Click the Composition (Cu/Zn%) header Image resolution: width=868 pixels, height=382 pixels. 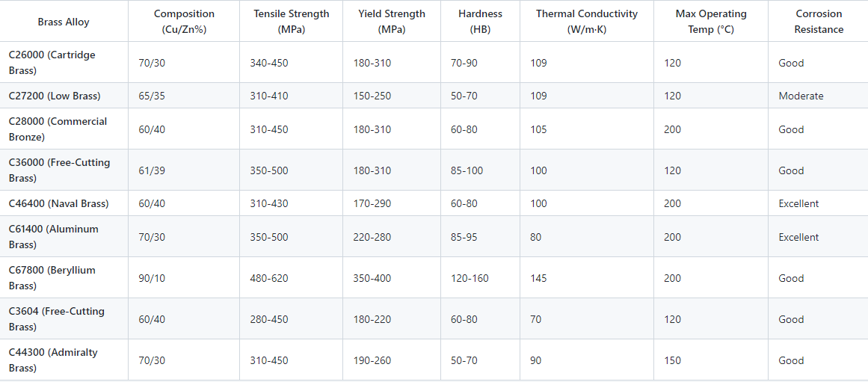pos(184,22)
